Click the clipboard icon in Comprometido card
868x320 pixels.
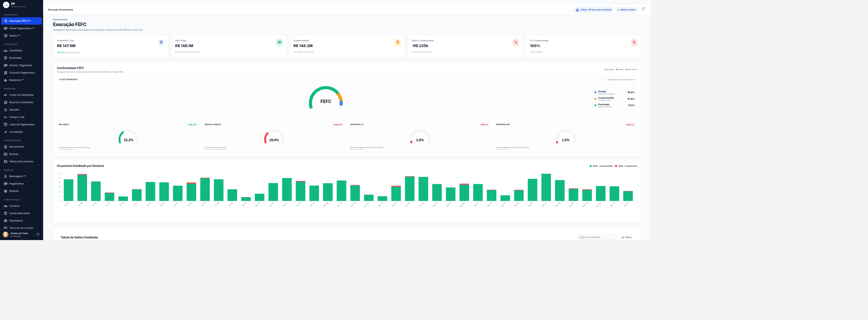click(x=398, y=42)
